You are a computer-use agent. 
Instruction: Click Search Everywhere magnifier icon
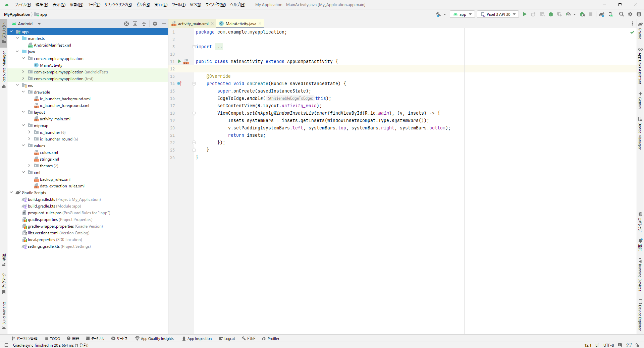point(622,14)
